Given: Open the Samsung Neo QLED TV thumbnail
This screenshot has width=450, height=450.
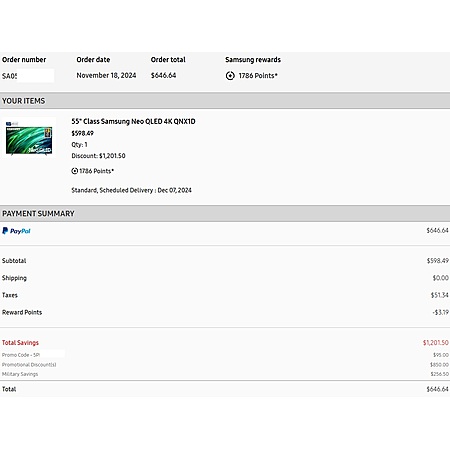Looking at the screenshot, I should tap(29, 139).
